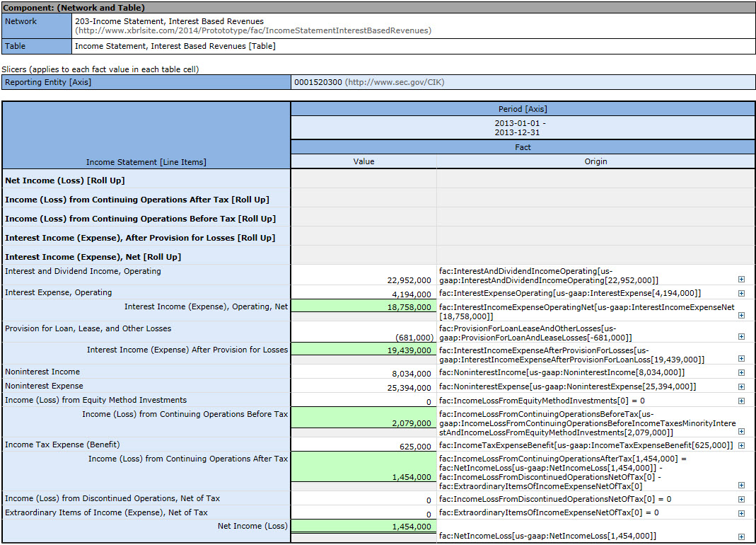
Task: Select the Net Income (Loss) value 1,454,000
Action: point(411,527)
